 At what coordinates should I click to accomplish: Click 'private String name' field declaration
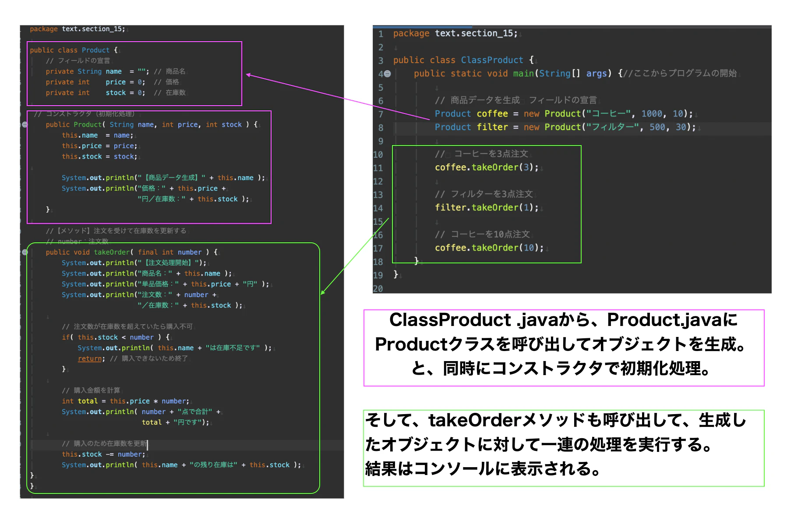click(x=97, y=71)
